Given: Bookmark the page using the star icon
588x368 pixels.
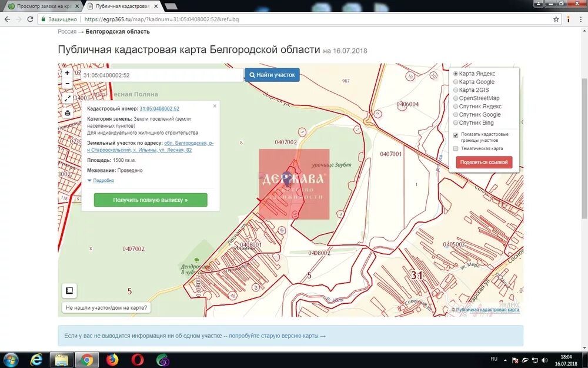Looking at the screenshot, I should tap(555, 19).
